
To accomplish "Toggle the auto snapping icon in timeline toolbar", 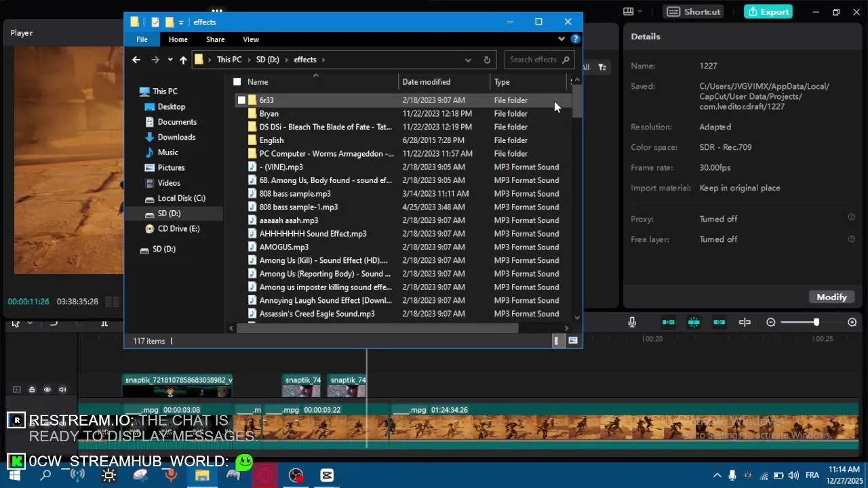I will coord(694,323).
